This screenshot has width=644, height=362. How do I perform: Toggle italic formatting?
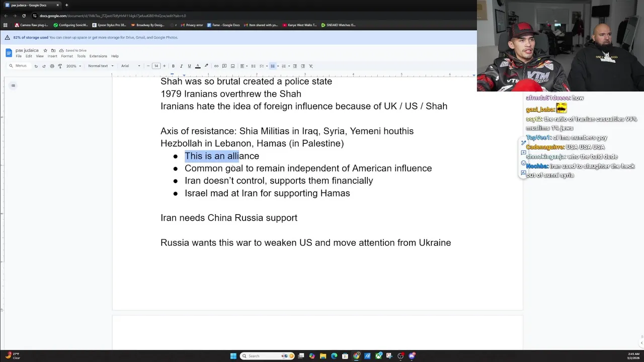point(181,66)
